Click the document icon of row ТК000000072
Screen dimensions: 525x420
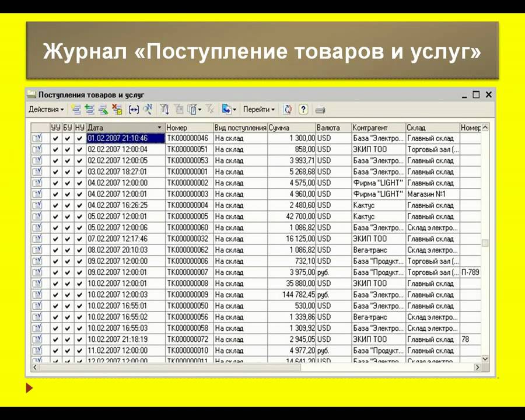pos(37,339)
